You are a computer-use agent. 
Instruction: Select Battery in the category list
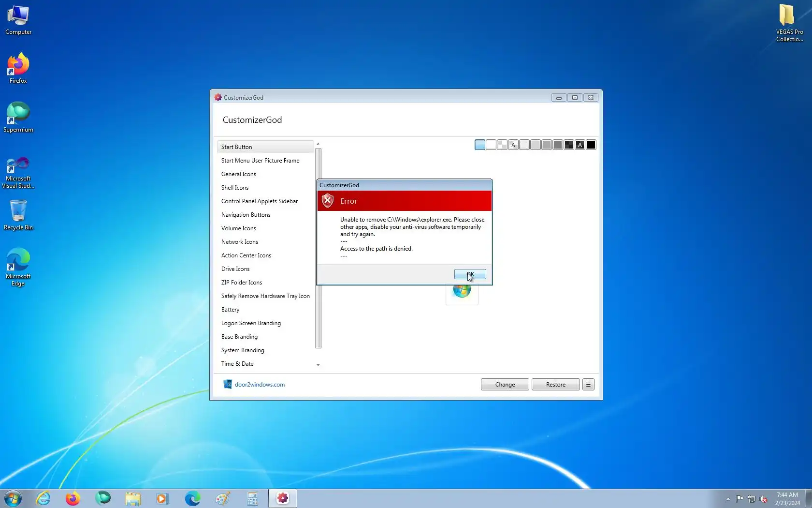point(265,310)
